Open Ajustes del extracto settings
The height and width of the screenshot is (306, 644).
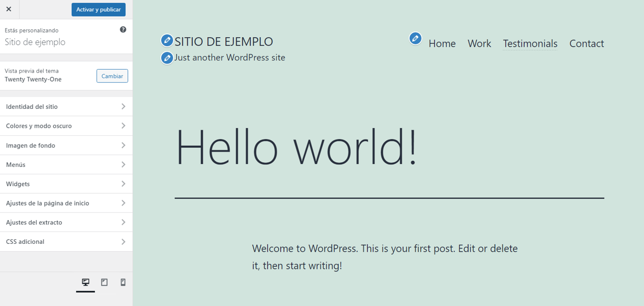click(66, 222)
